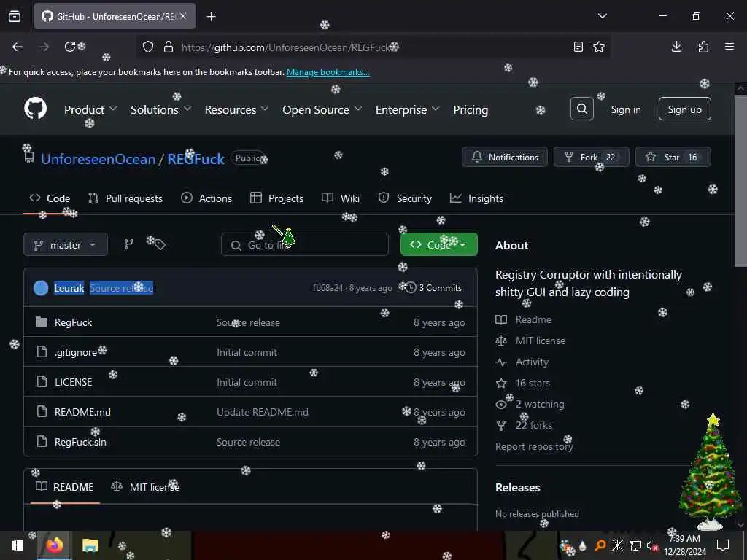Click the GitHub logo home icon
747x560 pixels.
pyautogui.click(x=35, y=109)
